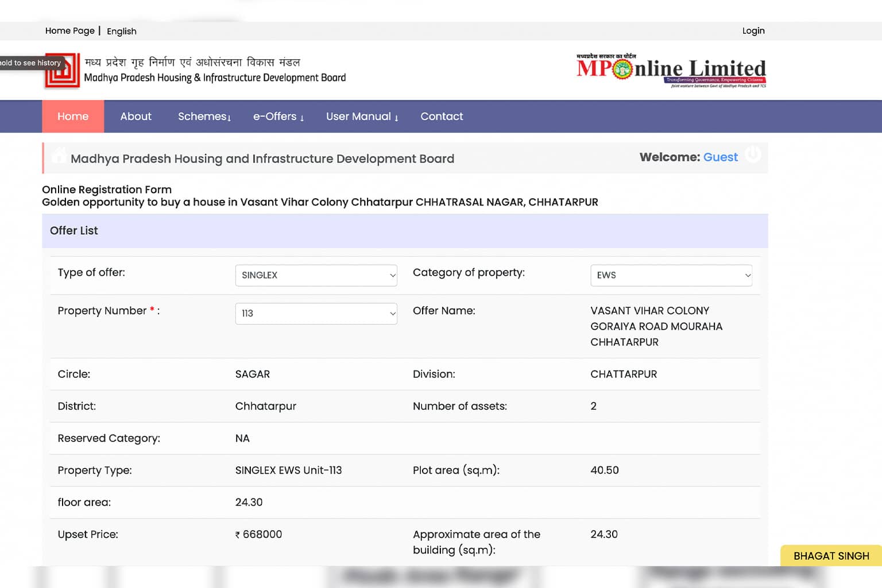The image size is (882, 588).
Task: Open the Property Number dropdown
Action: pyautogui.click(x=316, y=314)
